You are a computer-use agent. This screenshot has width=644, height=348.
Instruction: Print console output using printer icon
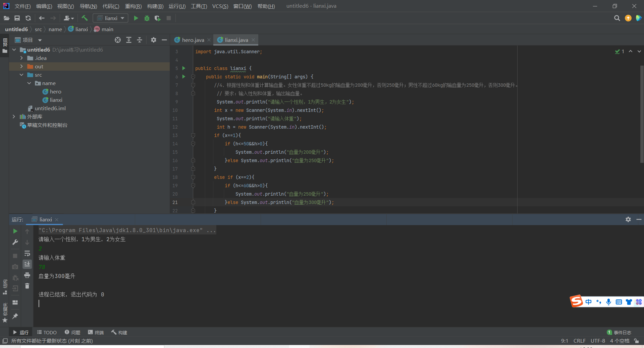tap(27, 275)
